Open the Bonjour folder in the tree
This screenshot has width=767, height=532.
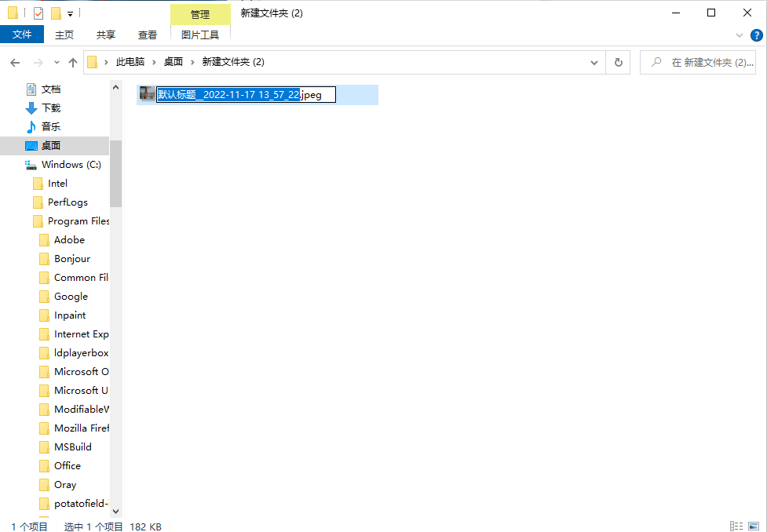click(72, 259)
